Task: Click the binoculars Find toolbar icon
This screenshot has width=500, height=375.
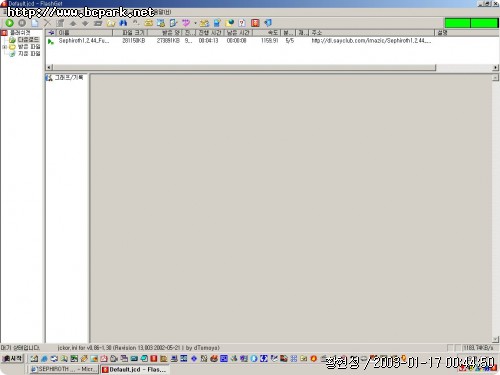Action: [x=123, y=23]
